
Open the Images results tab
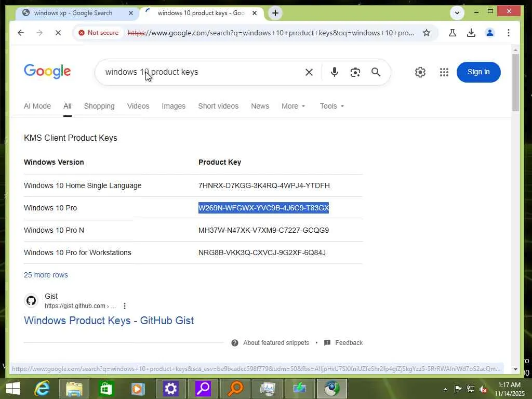(174, 106)
